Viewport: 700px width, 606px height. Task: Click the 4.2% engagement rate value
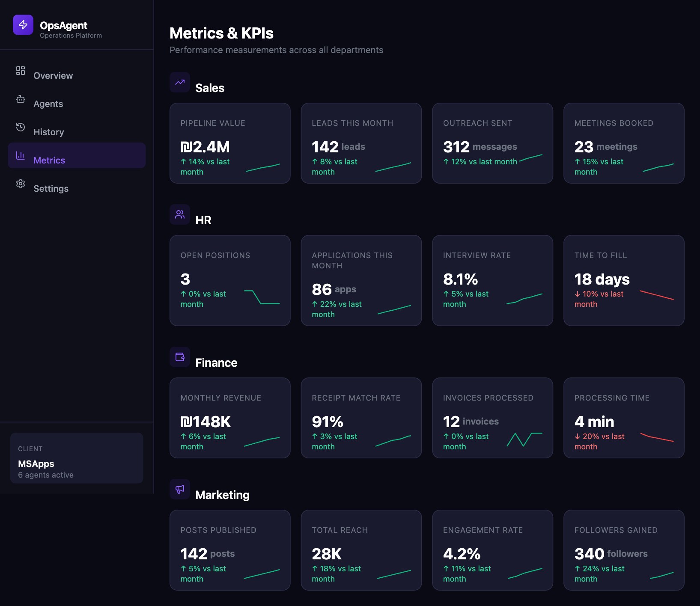[462, 554]
